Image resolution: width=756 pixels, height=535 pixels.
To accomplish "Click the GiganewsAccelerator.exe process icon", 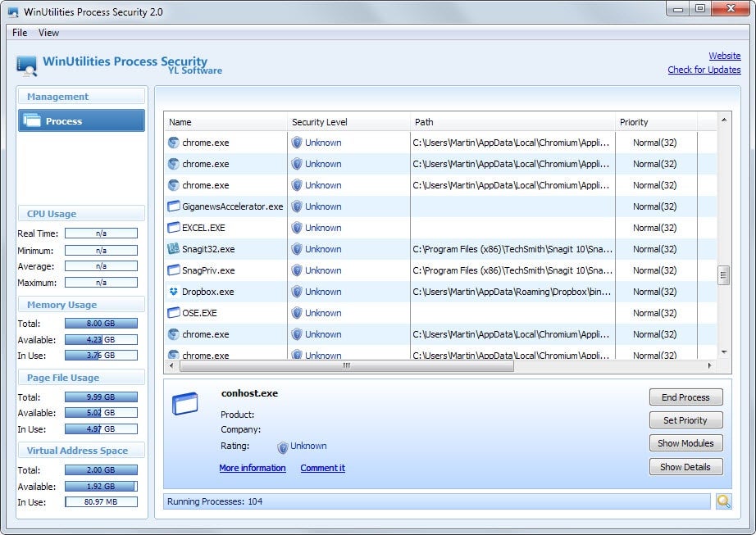I will (174, 206).
